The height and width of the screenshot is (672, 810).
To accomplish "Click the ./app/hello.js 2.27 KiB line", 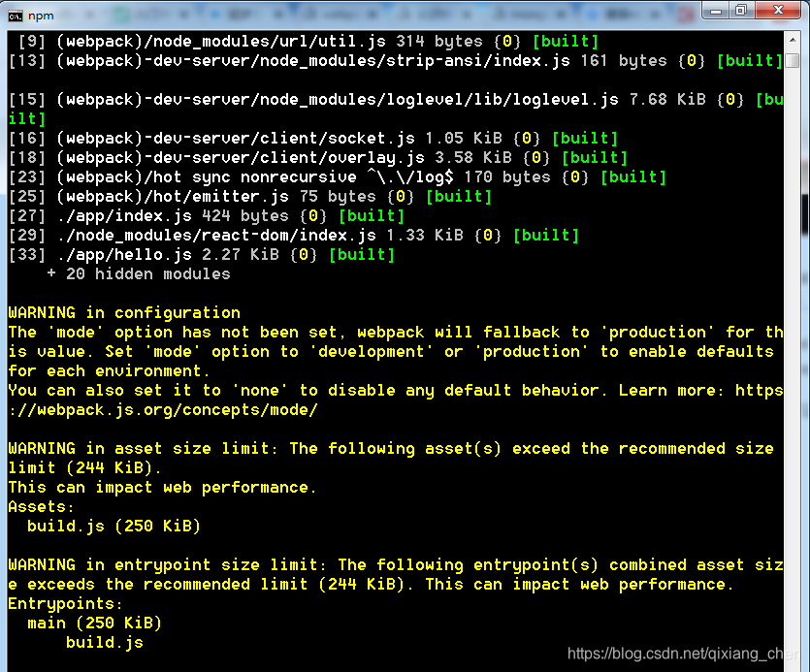I will pos(202,255).
